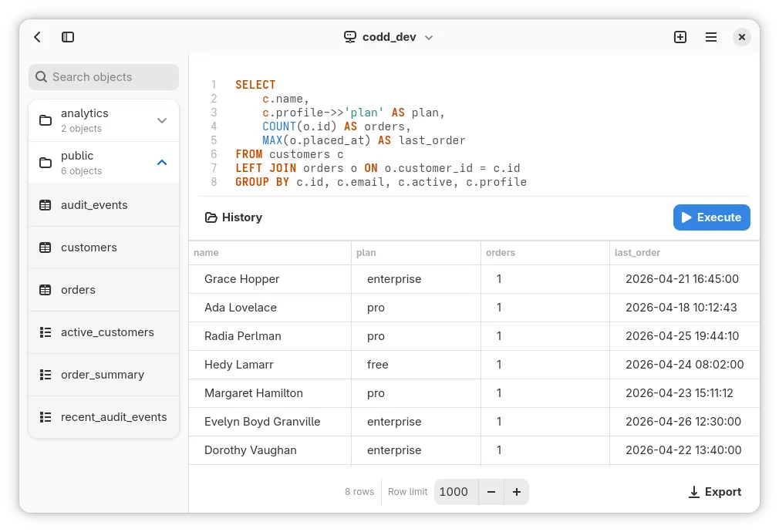Click the History folder icon
Image resolution: width=779 pixels, height=532 pixels.
pyautogui.click(x=211, y=217)
